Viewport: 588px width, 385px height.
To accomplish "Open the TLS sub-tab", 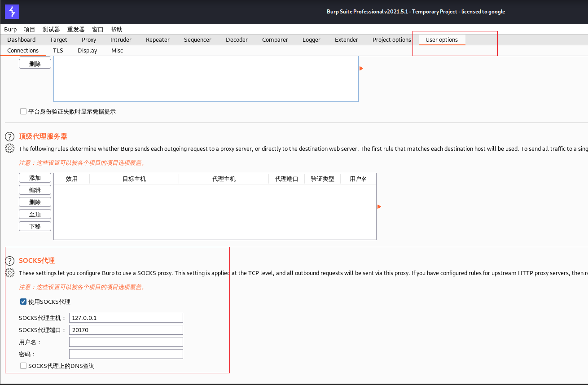I will [x=58, y=50].
